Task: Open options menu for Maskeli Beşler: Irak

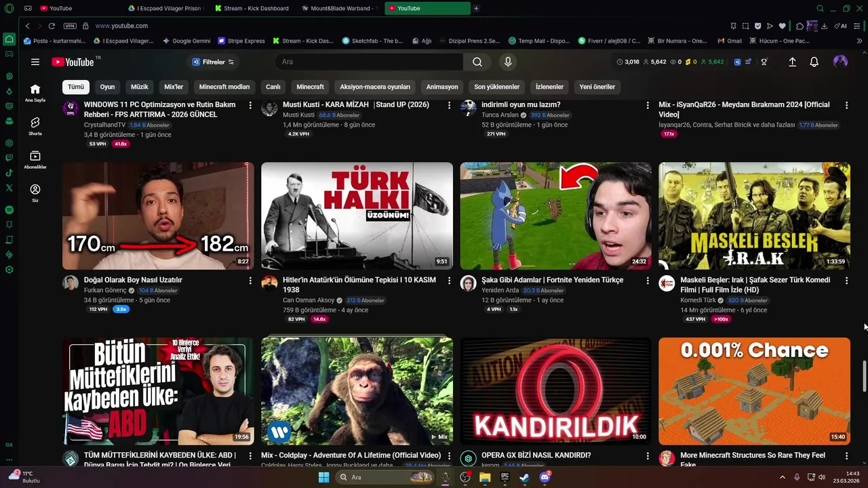Action: [x=846, y=280]
